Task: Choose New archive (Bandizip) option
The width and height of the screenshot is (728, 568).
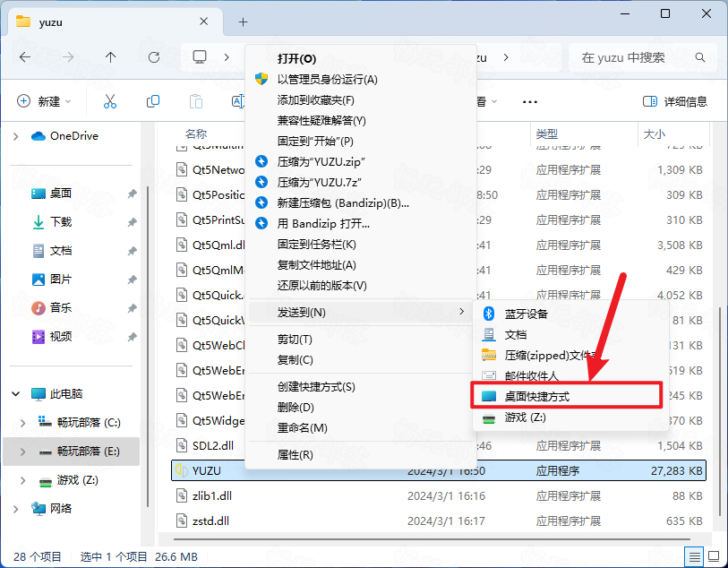Action: point(360,203)
